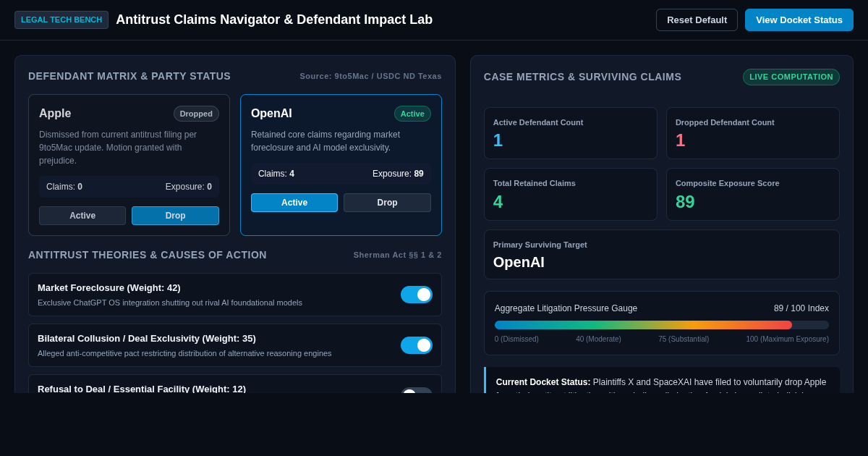Select Active button for OpenAI
868x456 pixels.
pos(294,203)
